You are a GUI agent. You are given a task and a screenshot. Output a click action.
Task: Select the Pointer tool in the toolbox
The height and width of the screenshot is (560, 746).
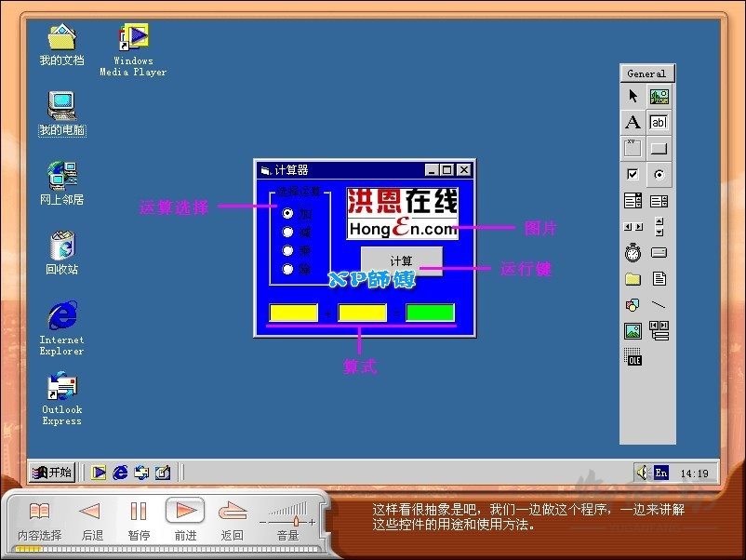click(633, 96)
